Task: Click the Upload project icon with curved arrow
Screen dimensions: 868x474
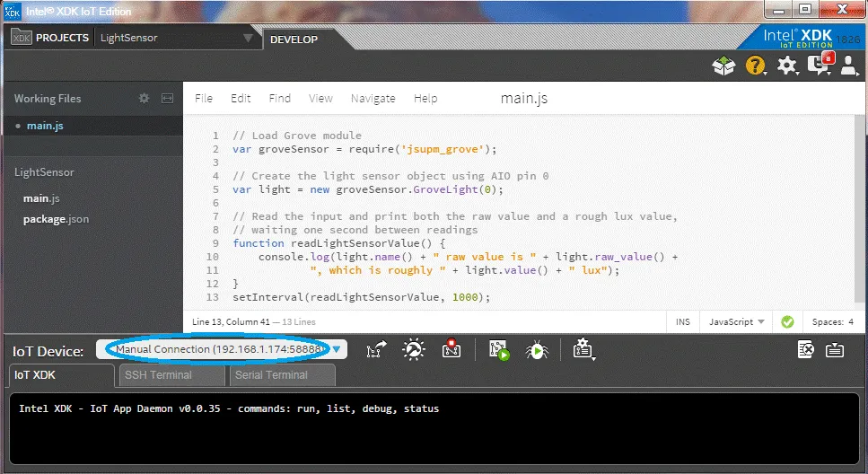Action: (377, 350)
